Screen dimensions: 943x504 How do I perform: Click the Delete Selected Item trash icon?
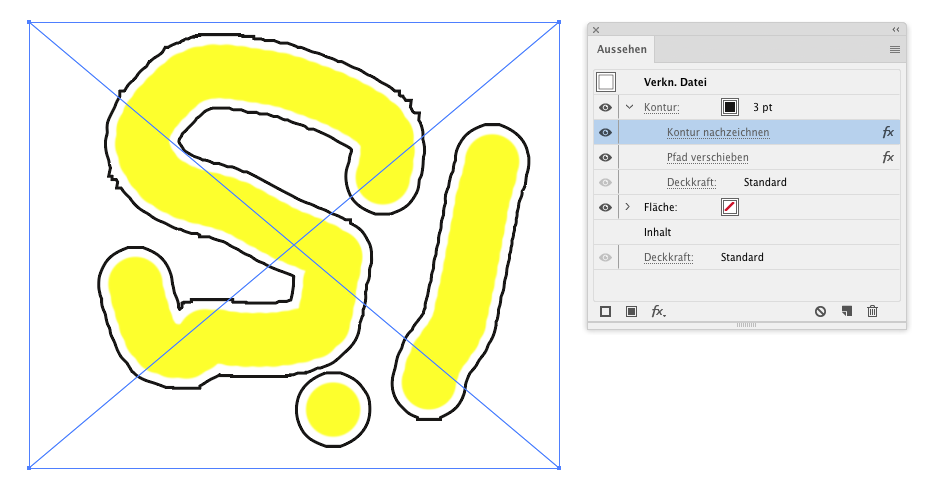pos(873,311)
